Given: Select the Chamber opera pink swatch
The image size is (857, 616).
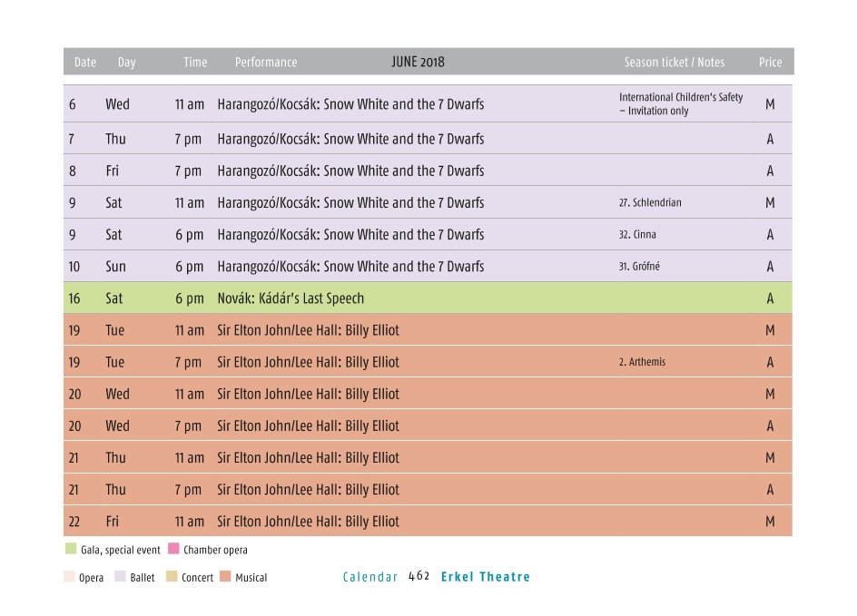Looking at the screenshot, I should click(173, 549).
